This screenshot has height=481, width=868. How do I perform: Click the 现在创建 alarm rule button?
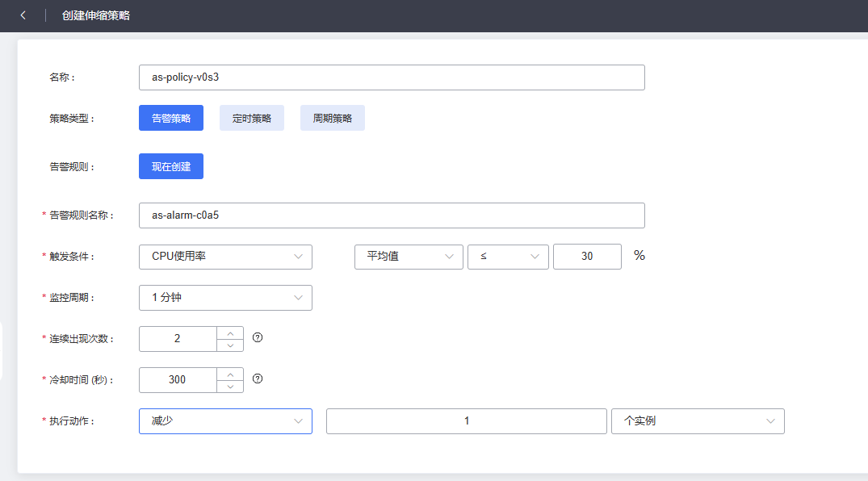coord(171,166)
